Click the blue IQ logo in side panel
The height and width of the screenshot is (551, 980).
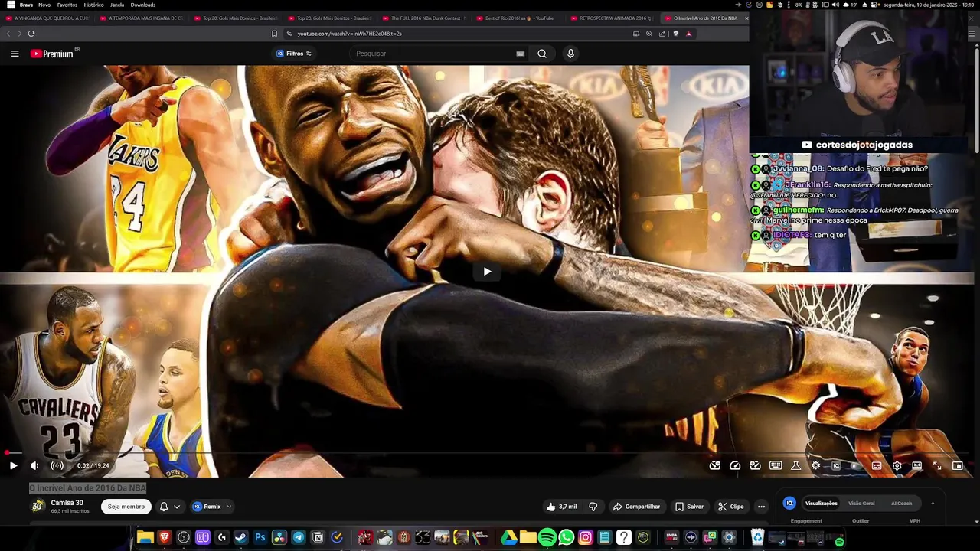[x=789, y=503]
